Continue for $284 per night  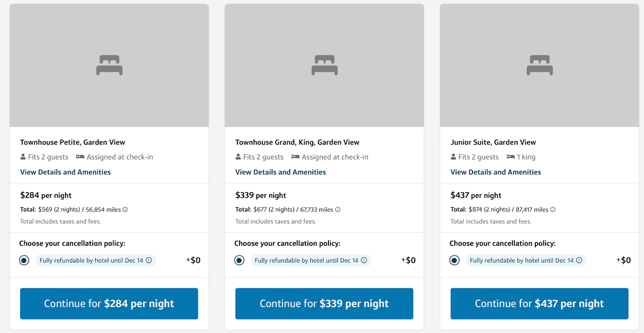(x=109, y=304)
